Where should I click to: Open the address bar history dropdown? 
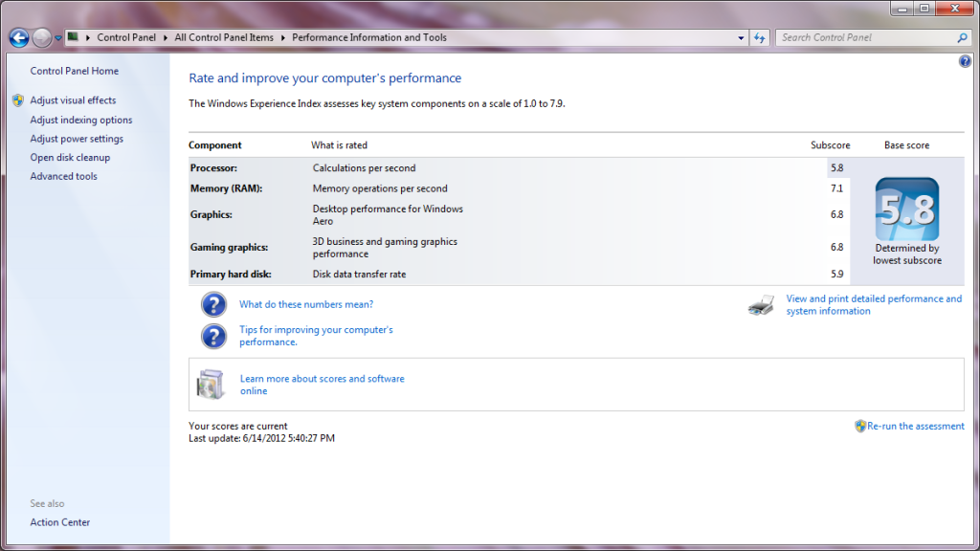click(742, 38)
